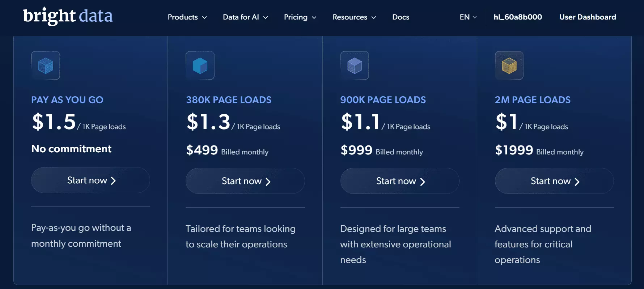Image resolution: width=644 pixels, height=289 pixels.
Task: Click 'Pay-as-you go without a' description
Action: 81,235
